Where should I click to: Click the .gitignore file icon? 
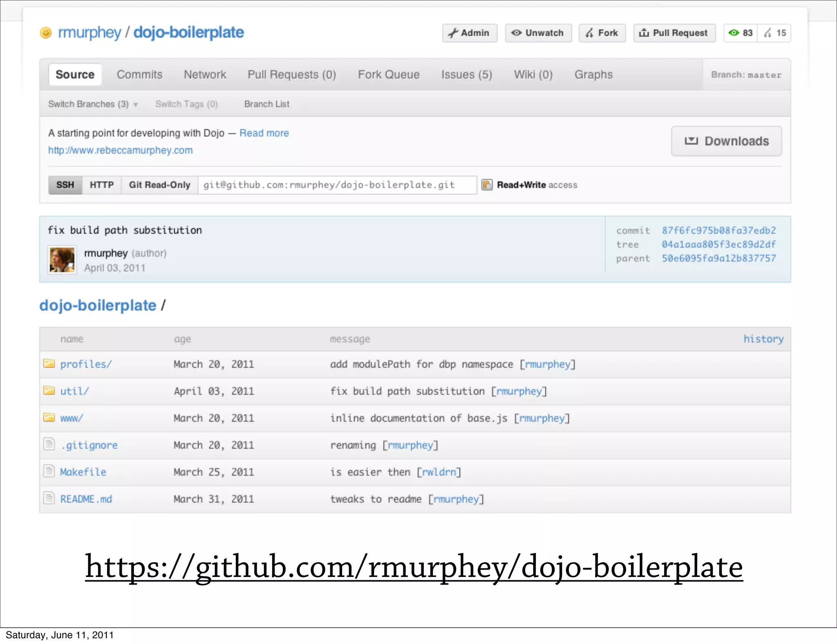coord(49,444)
